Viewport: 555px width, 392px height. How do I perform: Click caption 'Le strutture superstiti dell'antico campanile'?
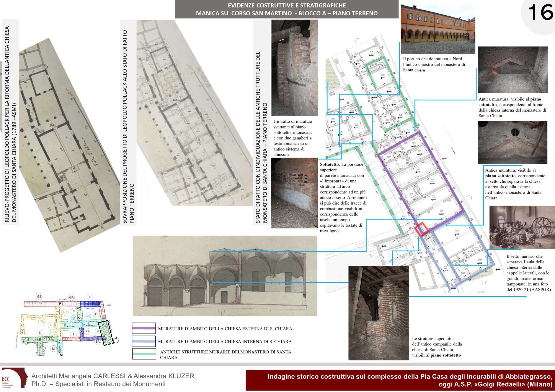coord(437,347)
